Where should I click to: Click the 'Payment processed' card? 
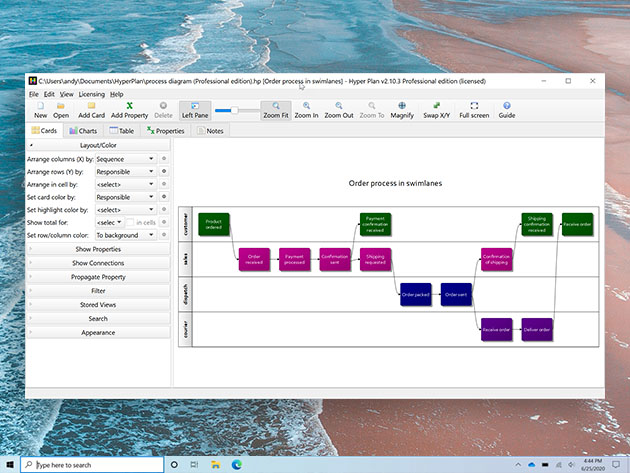click(294, 259)
